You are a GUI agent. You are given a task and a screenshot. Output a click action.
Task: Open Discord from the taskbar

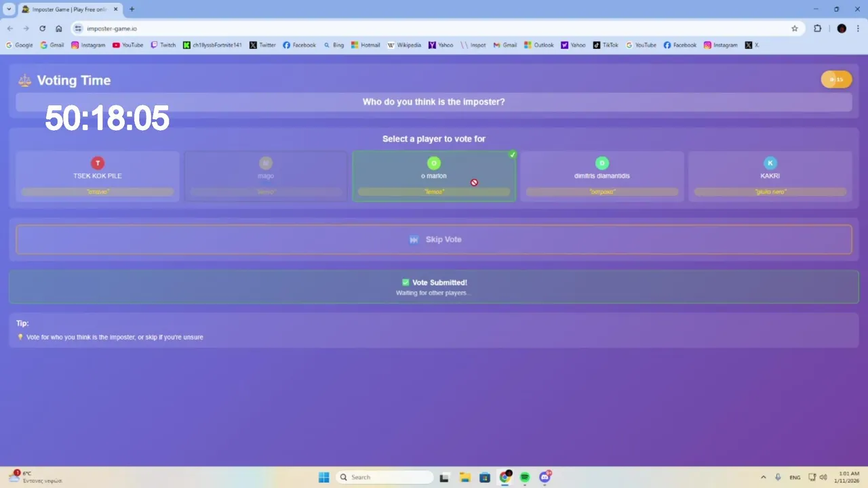coord(545,477)
